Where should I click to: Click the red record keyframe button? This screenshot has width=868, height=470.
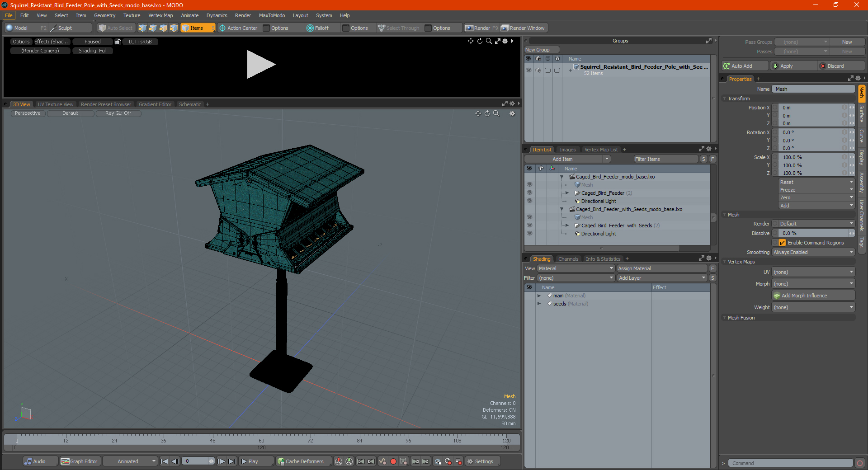coord(393,461)
